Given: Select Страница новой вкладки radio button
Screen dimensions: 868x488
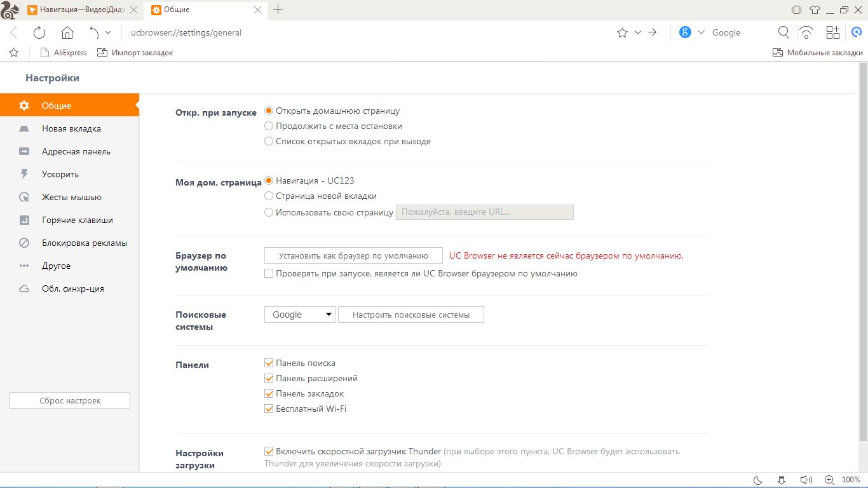Looking at the screenshot, I should tap(269, 196).
